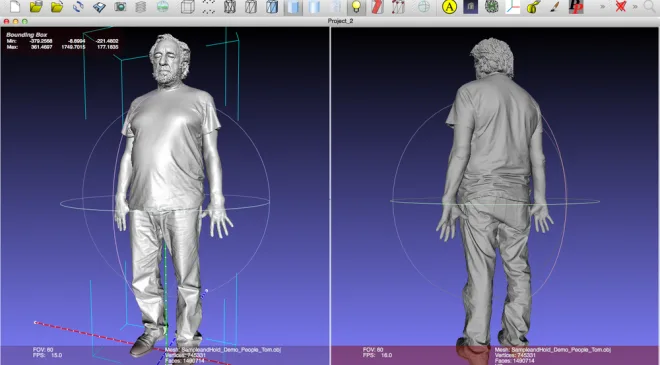This screenshot has height=365, width=660.
Task: Click FPS: 16.0 in the right viewport
Action: pos(377,355)
